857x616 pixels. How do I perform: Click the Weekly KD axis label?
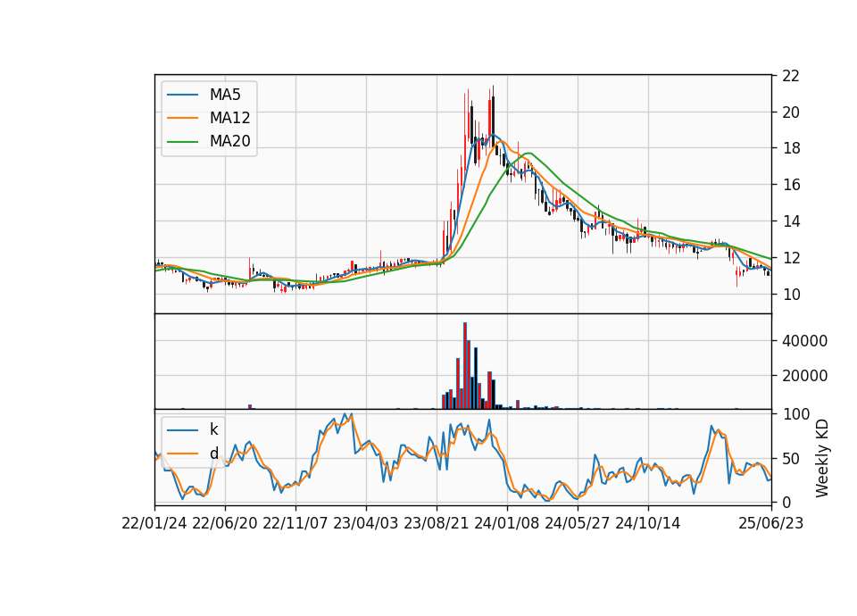point(822,458)
